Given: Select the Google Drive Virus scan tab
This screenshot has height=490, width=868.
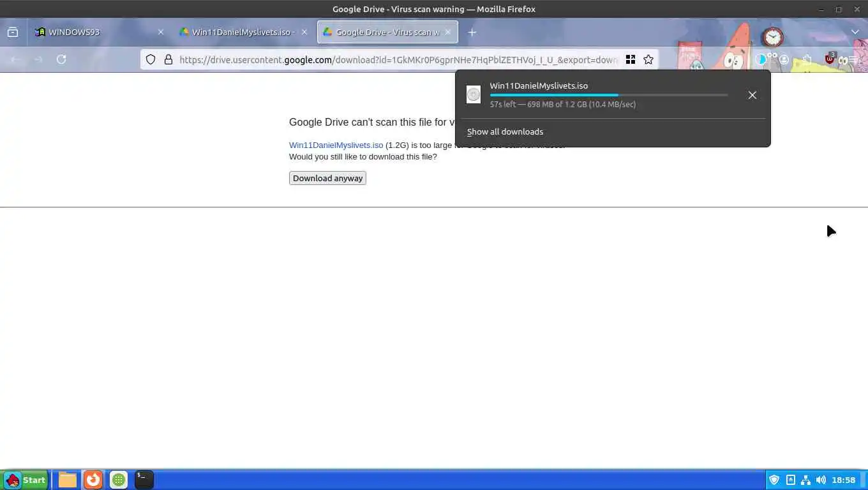Looking at the screenshot, I should tap(387, 32).
